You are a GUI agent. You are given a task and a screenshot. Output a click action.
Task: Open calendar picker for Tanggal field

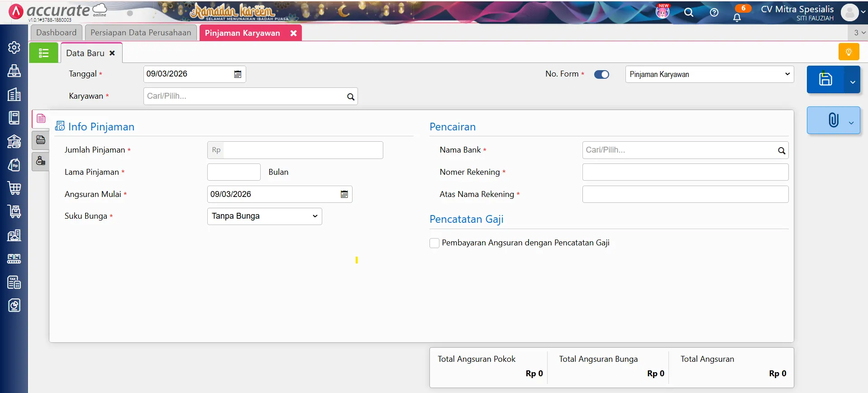[x=238, y=74]
